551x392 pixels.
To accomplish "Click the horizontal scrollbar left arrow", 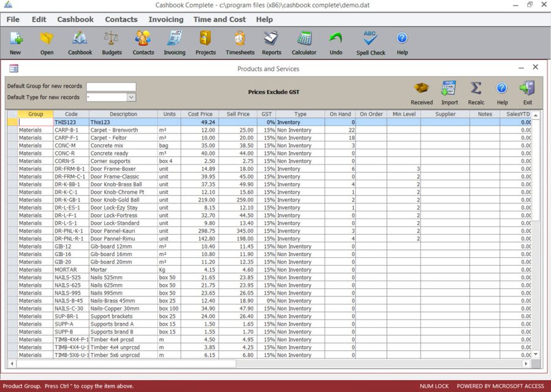I will click(x=12, y=364).
